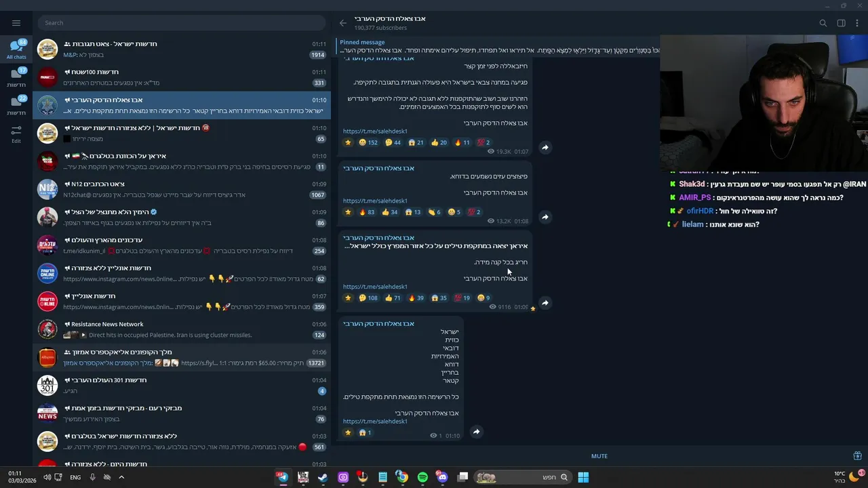Click the Edit folders icon in sidebar

click(16, 134)
